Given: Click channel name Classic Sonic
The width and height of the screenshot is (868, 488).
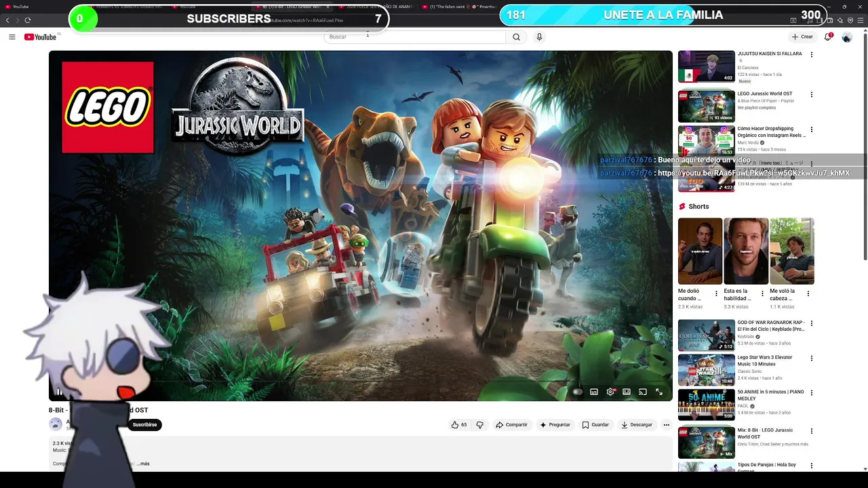Looking at the screenshot, I should click(750, 371).
